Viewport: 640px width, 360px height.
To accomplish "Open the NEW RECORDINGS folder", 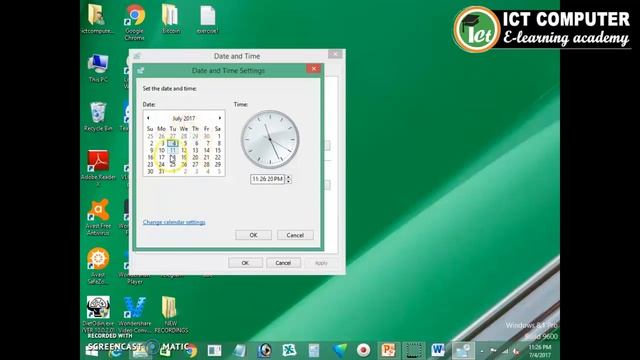I will pos(171,314).
